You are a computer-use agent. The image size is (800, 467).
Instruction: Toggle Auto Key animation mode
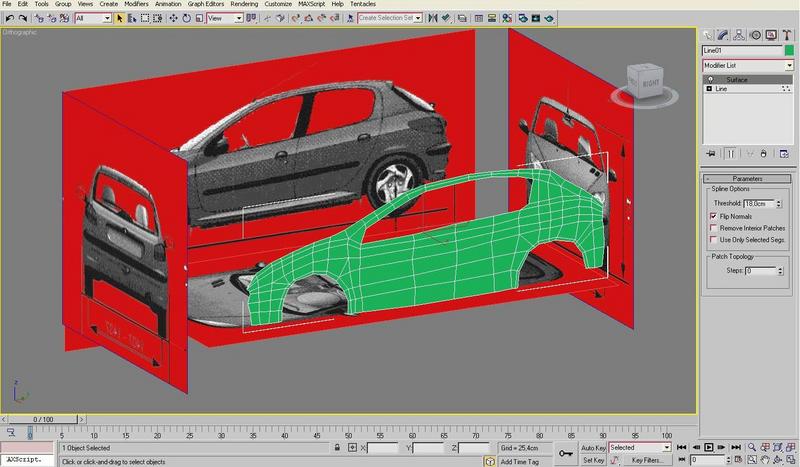tap(593, 448)
